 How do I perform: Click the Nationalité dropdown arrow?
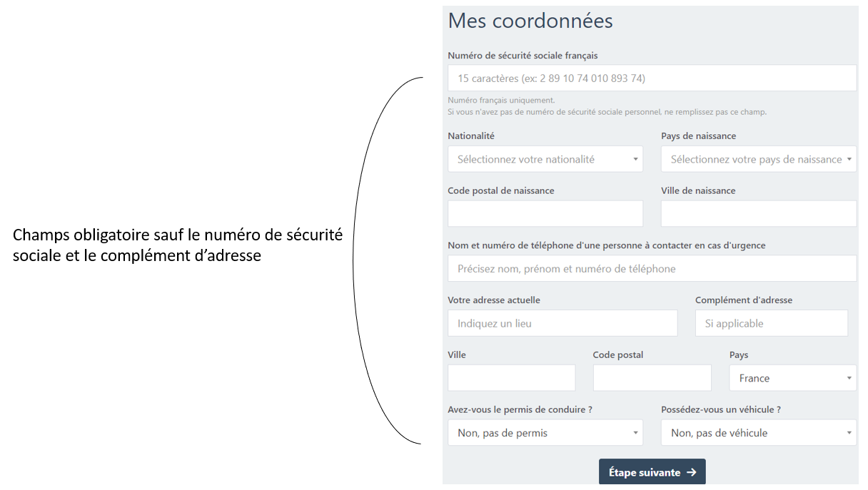point(635,160)
